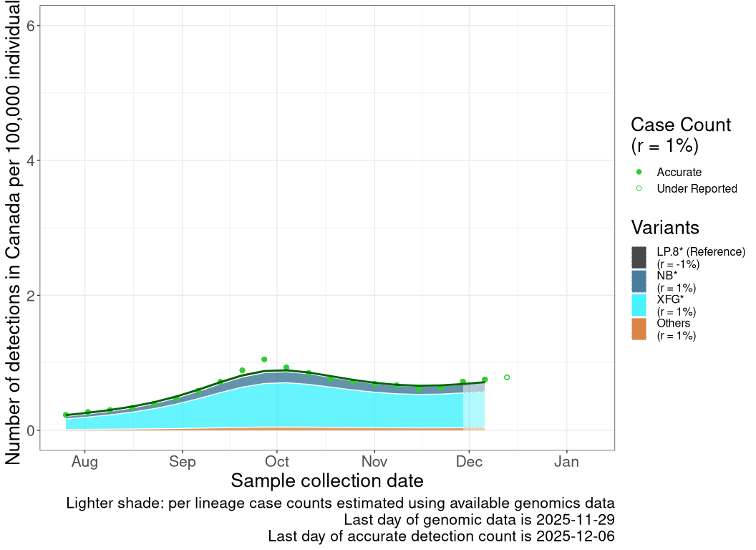The height and width of the screenshot is (550, 756).
Task: Click the "Variants" legend heading
Action: (x=665, y=228)
